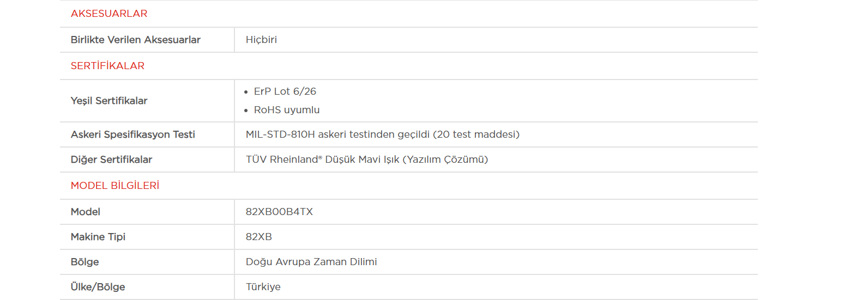Select the standalone Bölge row label
The width and height of the screenshot is (868, 300).
click(85, 262)
